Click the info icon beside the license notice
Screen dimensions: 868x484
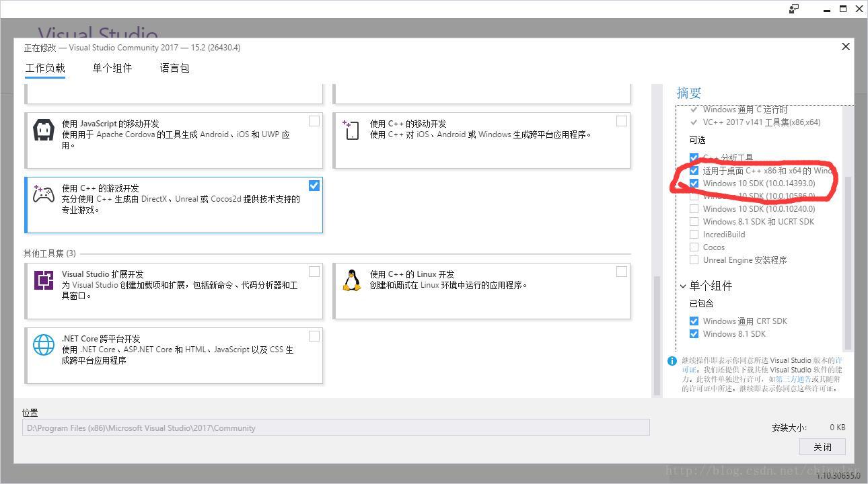(x=672, y=361)
